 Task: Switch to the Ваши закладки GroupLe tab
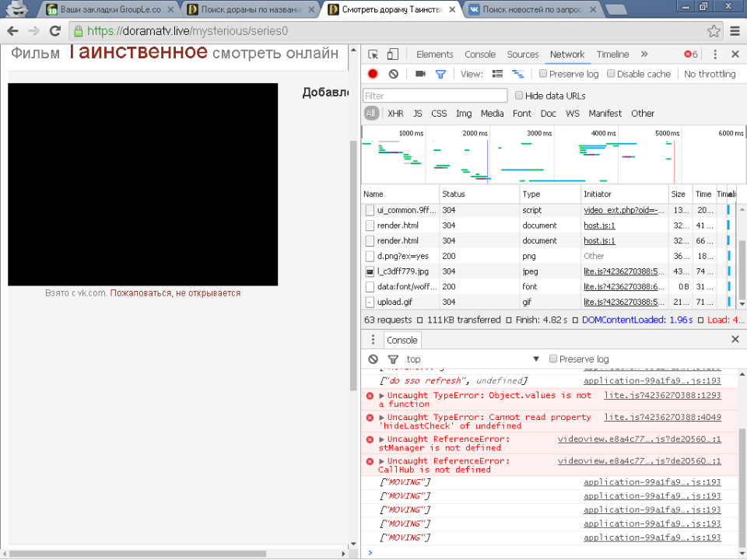pyautogui.click(x=110, y=9)
